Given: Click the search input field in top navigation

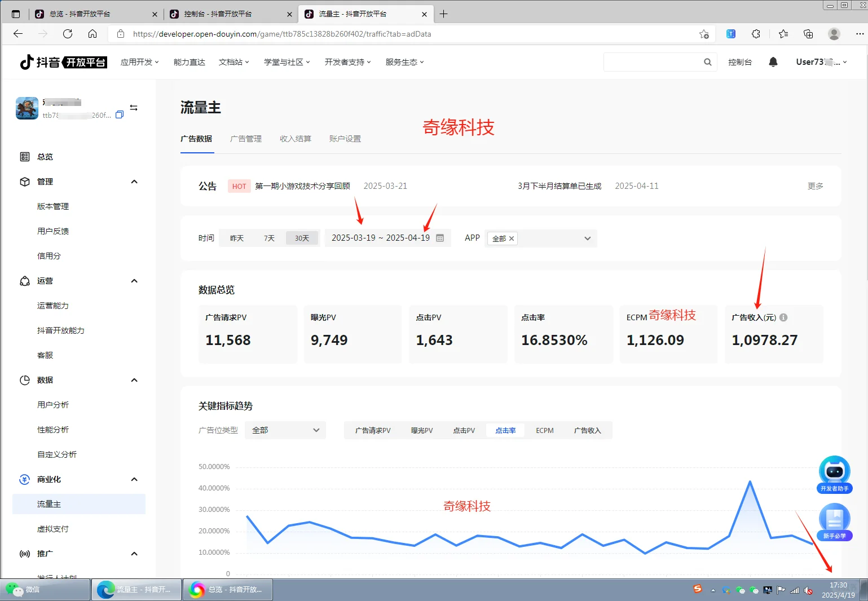Looking at the screenshot, I should (654, 62).
